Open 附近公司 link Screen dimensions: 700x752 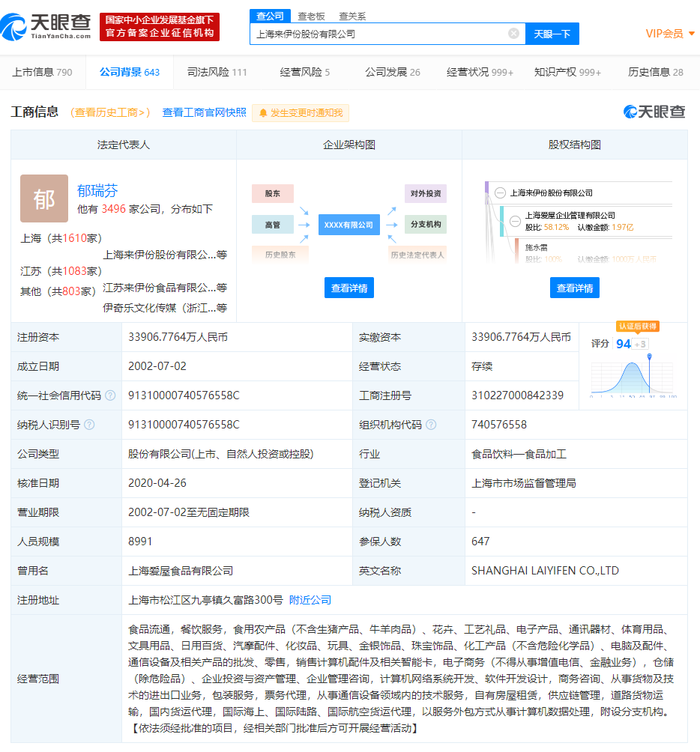[310, 600]
